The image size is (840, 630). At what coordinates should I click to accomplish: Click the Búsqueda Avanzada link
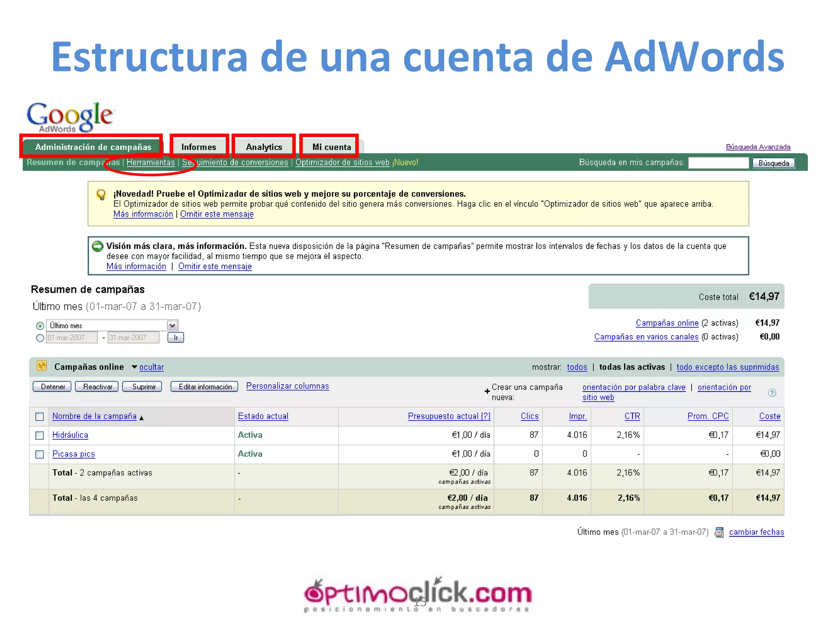(x=758, y=147)
